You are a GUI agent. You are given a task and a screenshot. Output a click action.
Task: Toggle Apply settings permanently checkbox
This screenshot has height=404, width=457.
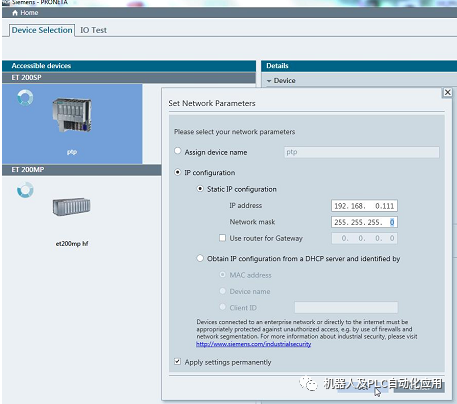click(x=178, y=361)
